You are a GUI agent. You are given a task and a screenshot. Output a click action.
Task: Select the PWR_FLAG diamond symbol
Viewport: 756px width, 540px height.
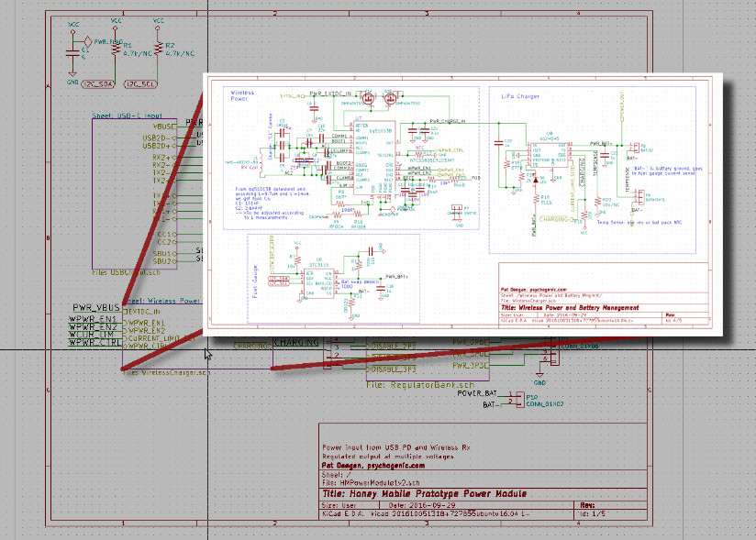[88, 41]
